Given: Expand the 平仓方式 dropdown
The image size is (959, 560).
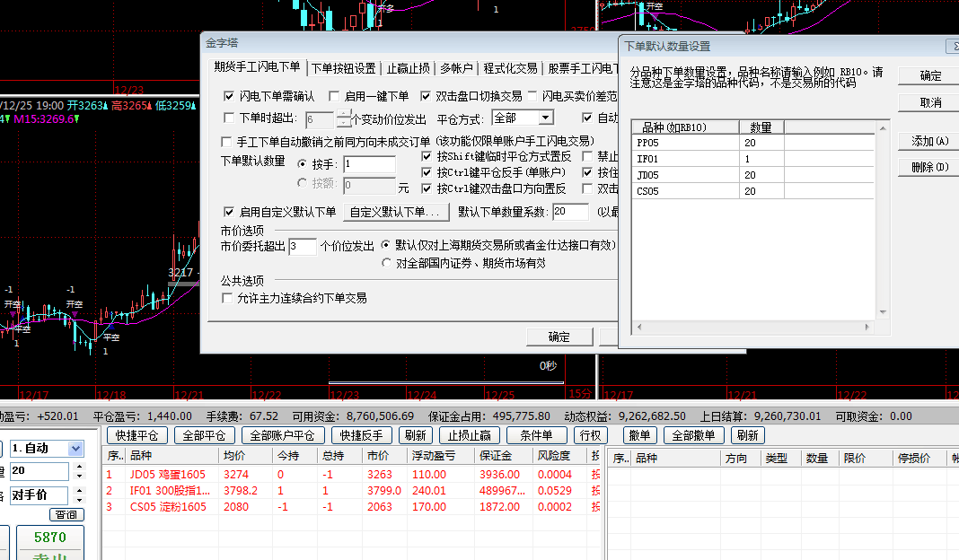Looking at the screenshot, I should (x=546, y=118).
